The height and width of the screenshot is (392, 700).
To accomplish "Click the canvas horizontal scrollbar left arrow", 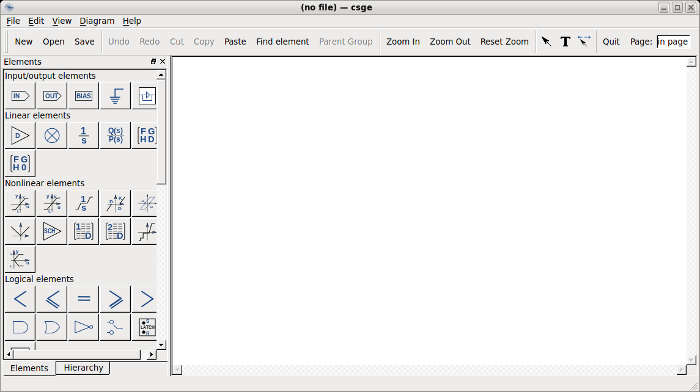I will pos(177,370).
